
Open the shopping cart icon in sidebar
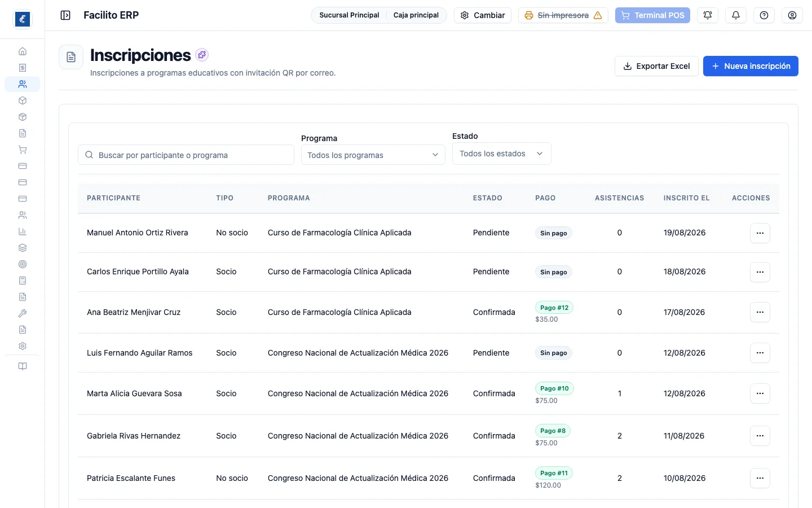click(23, 150)
